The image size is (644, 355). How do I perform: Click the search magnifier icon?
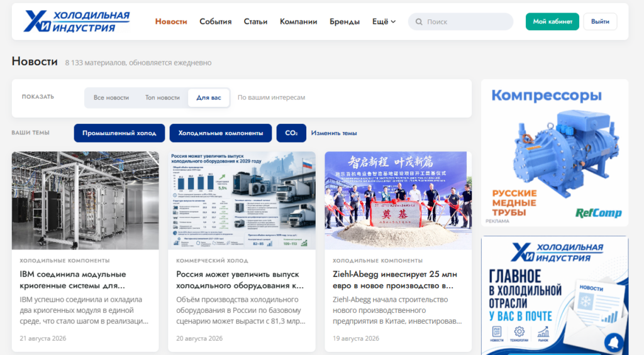tap(419, 22)
